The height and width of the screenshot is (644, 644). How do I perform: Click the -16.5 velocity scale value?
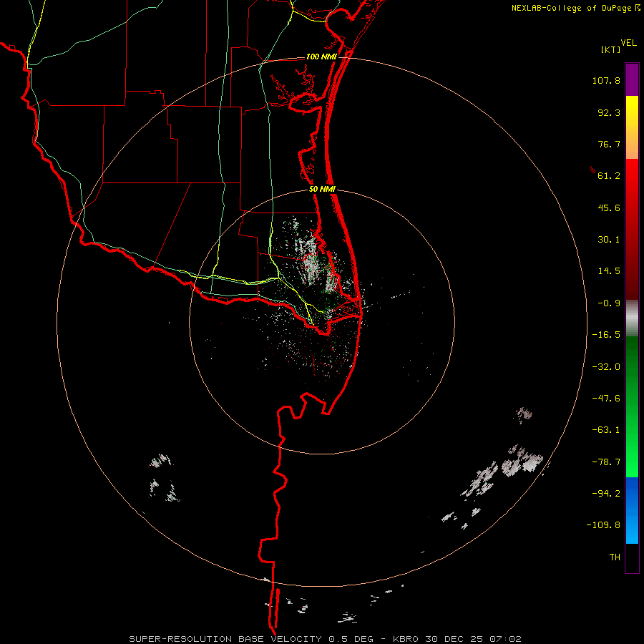pyautogui.click(x=606, y=335)
